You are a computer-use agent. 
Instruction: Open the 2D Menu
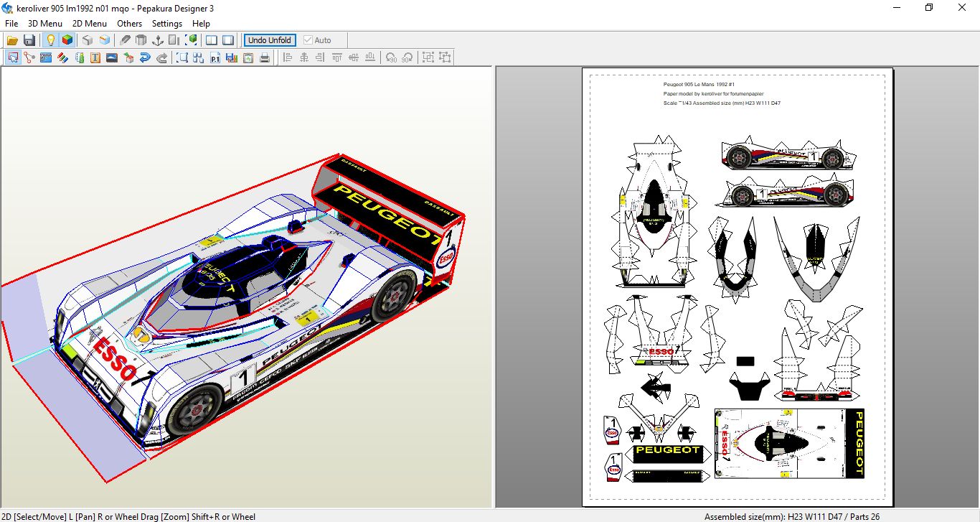[x=90, y=24]
